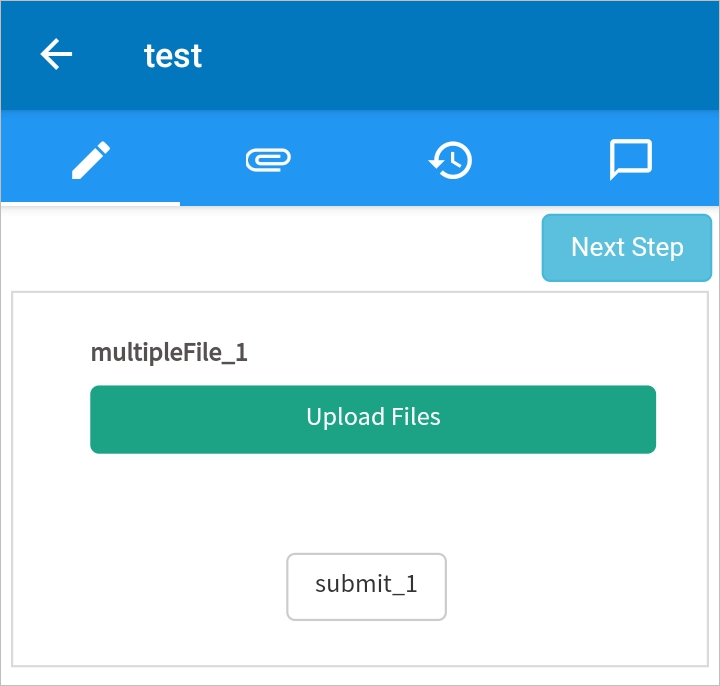Screen dimensions: 720x686
Task: Select the message bubble icon
Action: click(x=630, y=159)
